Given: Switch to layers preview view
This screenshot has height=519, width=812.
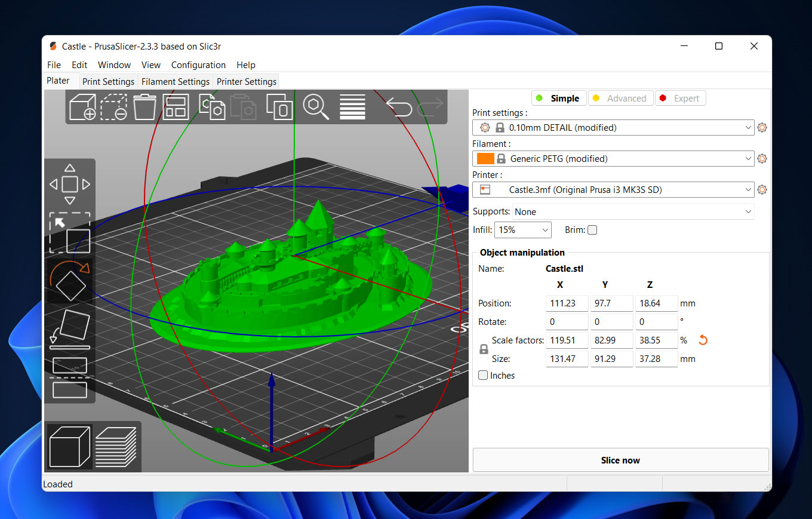Looking at the screenshot, I should tap(116, 447).
